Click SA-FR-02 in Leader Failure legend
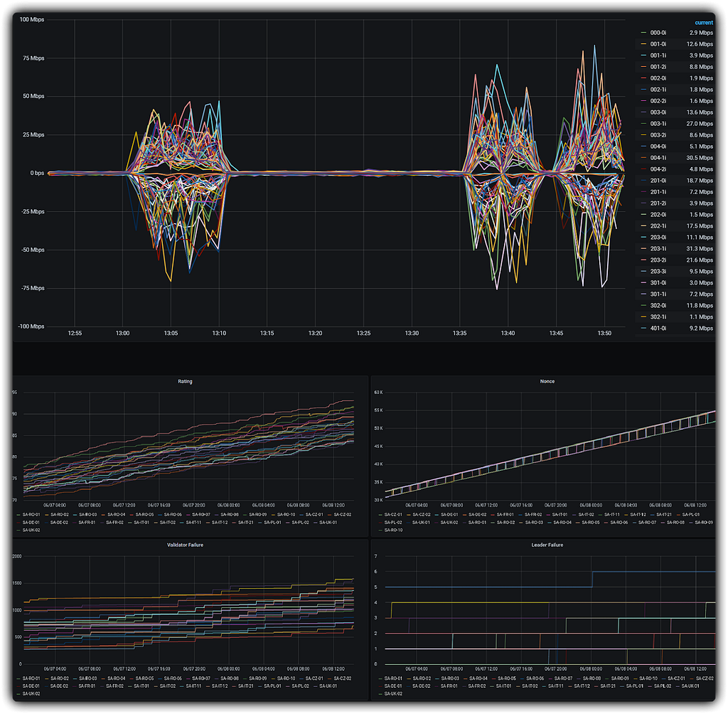The width and height of the screenshot is (728, 714). click(477, 686)
